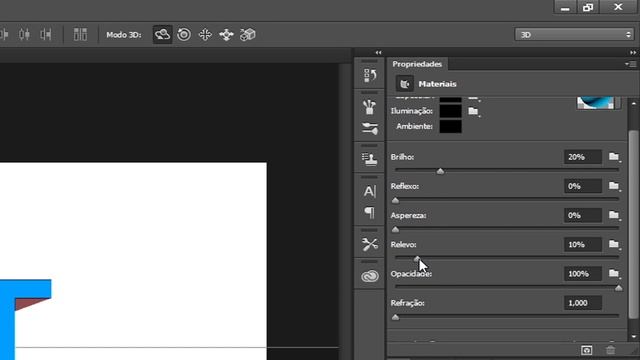Open the 3D workspace dropdown
Viewport: 640px width, 360px height.
point(574,35)
